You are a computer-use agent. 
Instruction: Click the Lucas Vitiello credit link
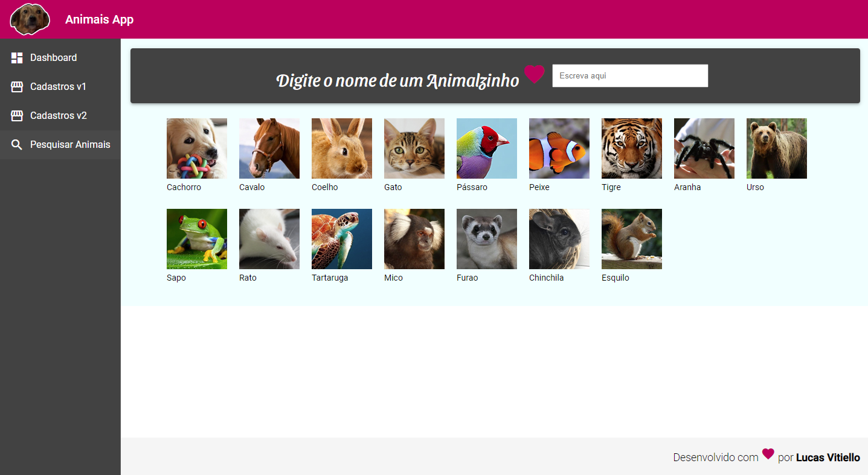pos(828,457)
